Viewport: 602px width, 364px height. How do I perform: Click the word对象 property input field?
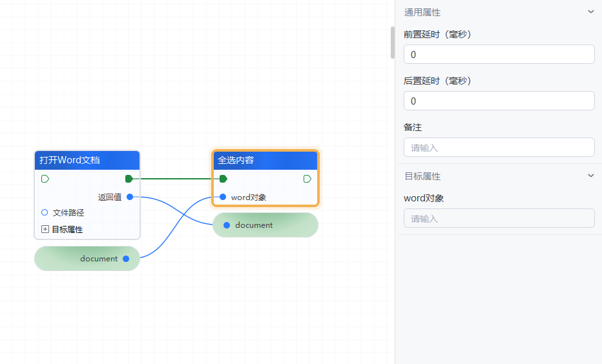point(499,218)
